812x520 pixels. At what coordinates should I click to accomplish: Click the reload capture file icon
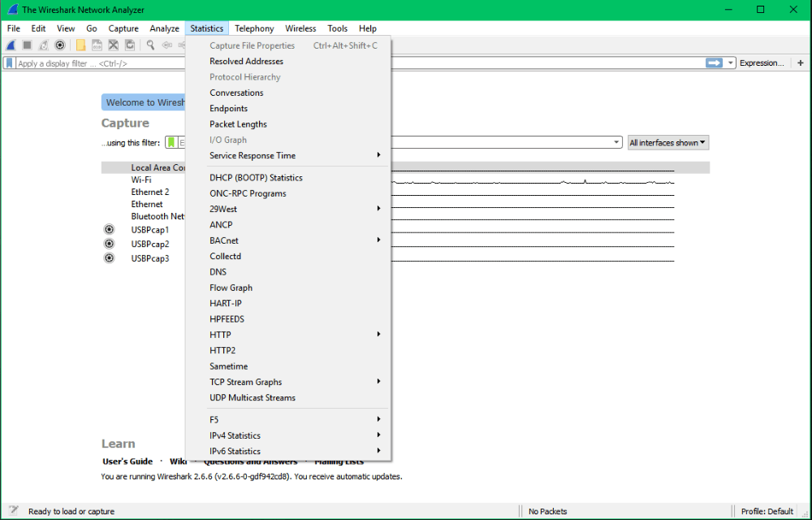coord(130,45)
